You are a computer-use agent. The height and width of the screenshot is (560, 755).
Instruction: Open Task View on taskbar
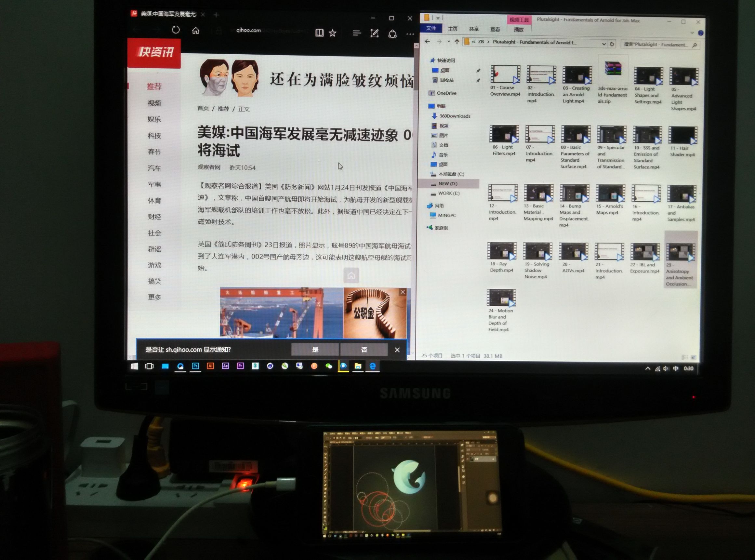coord(149,366)
